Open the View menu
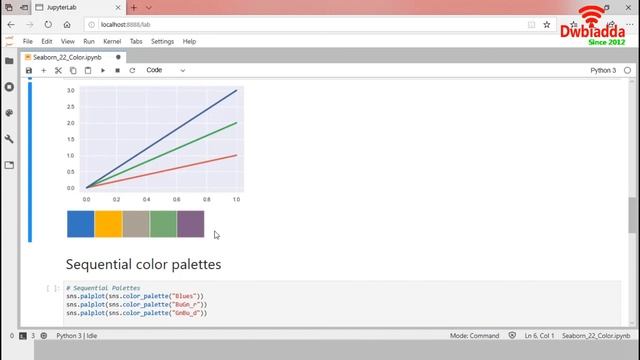This screenshot has width=640, height=360. (x=68, y=42)
